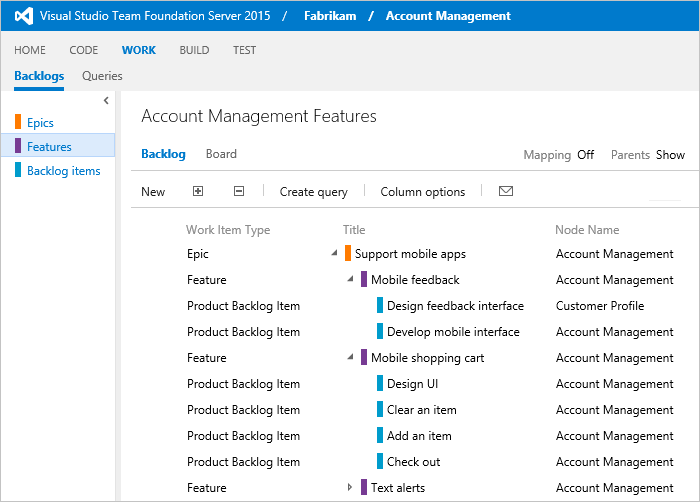Viewport: 700px width, 502px height.
Task: Expand the Text alerts feature
Action: 350,487
